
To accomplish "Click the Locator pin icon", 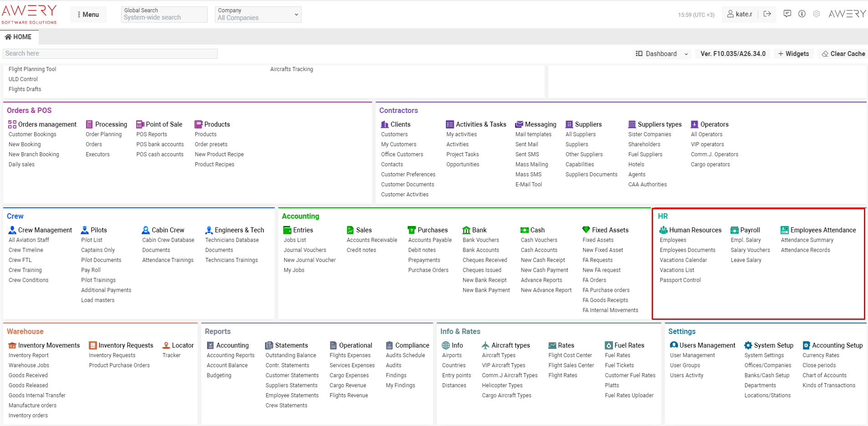I will point(166,345).
